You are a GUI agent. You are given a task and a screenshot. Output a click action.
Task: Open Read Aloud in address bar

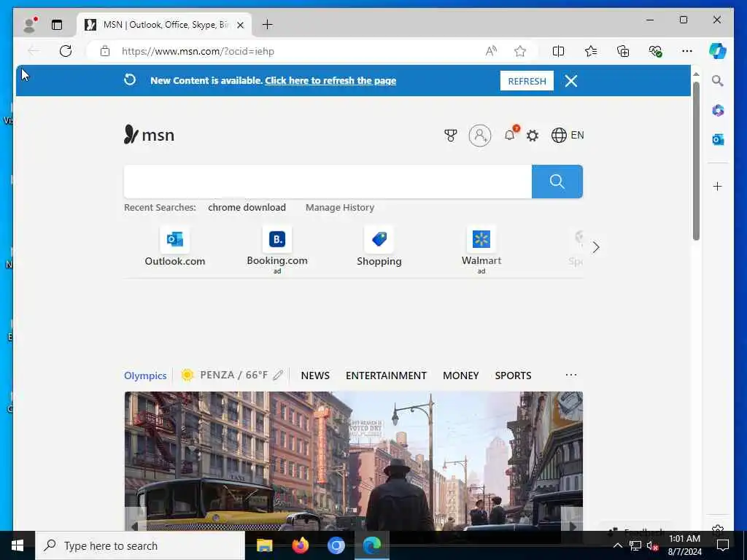pyautogui.click(x=491, y=51)
